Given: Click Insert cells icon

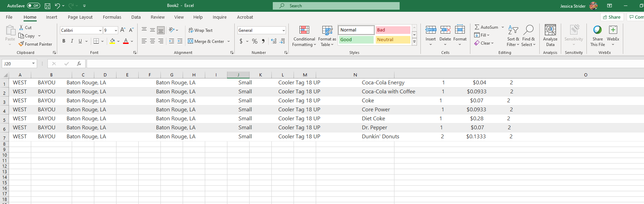Looking at the screenshot, I should 431,30.
